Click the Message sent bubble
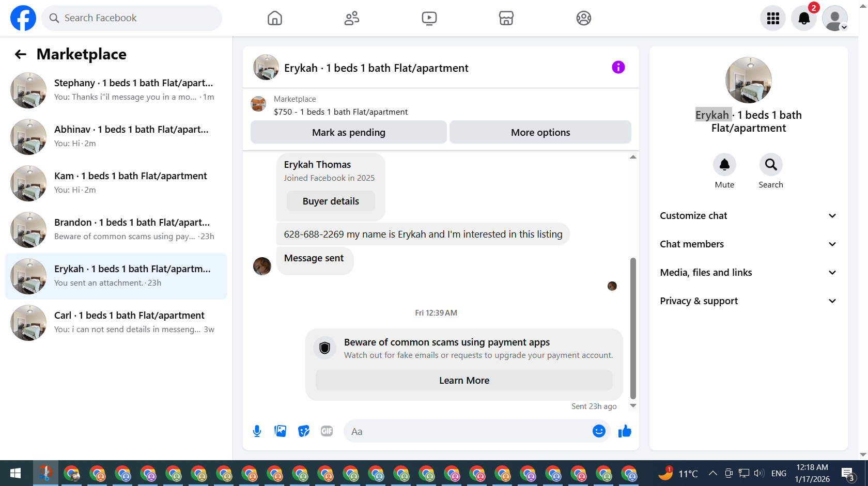Viewport: 868px width, 486px height. coord(315,261)
